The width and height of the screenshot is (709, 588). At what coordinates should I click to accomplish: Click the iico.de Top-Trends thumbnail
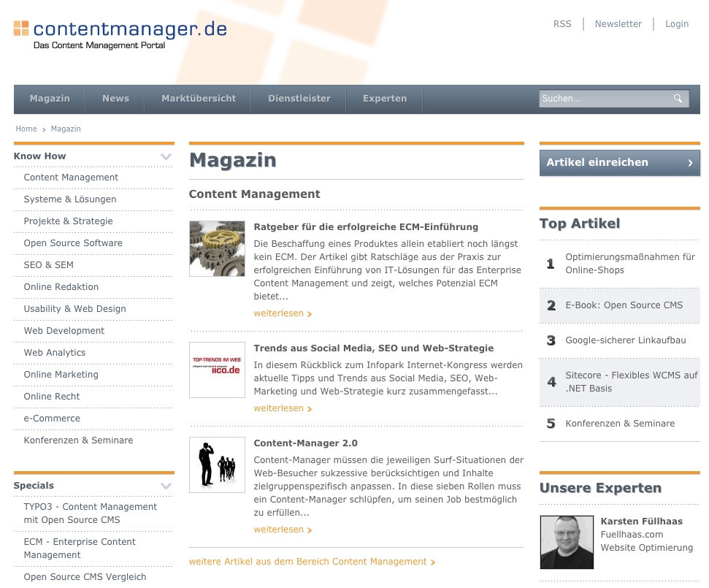pos(217,370)
